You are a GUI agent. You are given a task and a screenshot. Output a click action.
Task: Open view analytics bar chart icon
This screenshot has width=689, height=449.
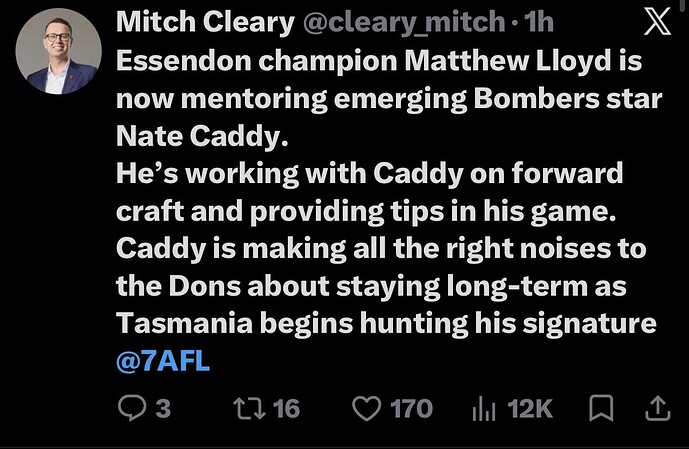(x=484, y=409)
